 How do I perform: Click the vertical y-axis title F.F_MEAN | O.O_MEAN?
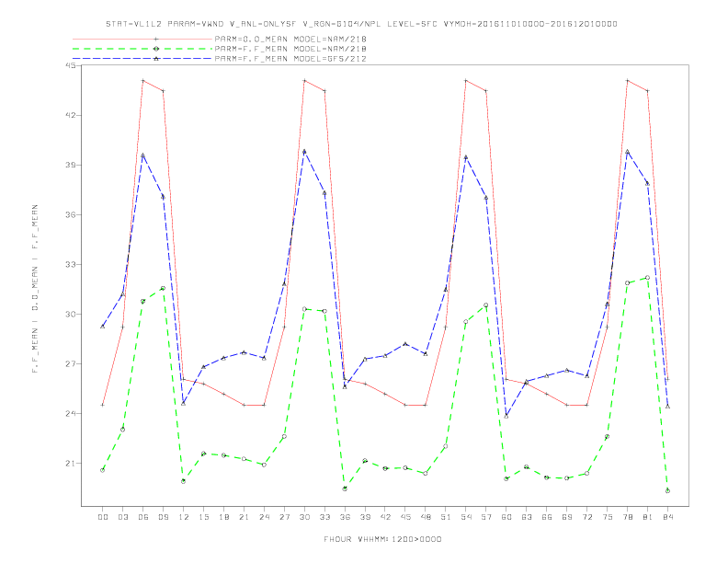coord(35,289)
